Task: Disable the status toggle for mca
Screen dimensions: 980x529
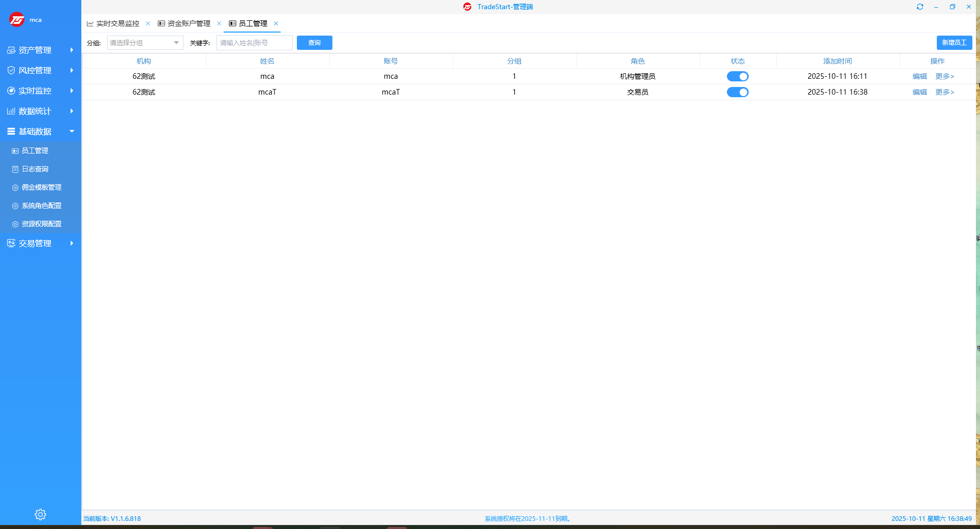Action: pos(737,76)
